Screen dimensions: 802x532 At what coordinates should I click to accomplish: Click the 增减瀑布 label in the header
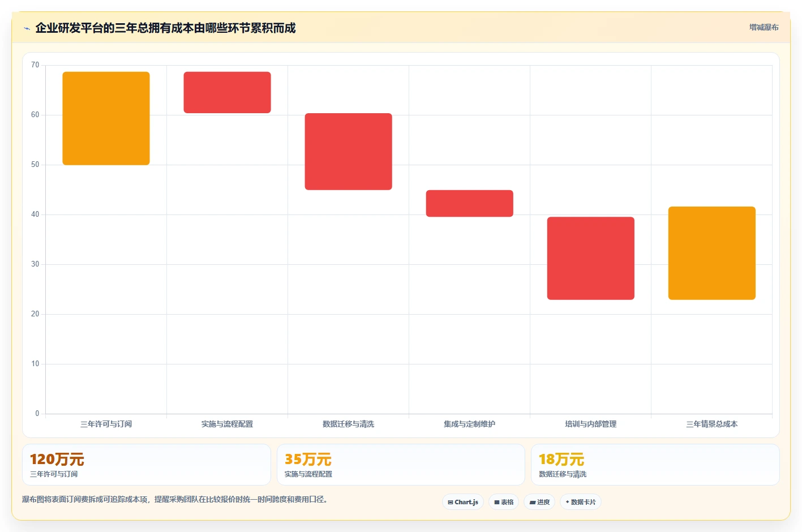(x=764, y=27)
